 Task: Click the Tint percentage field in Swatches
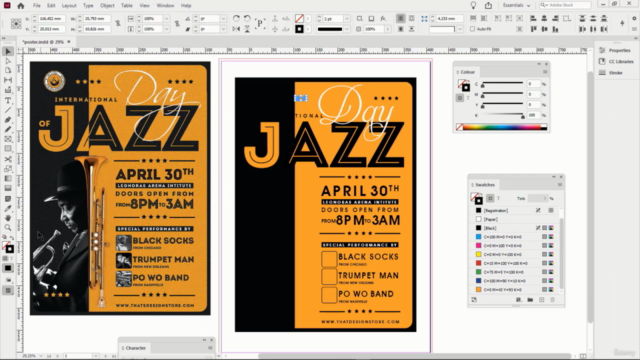(x=537, y=198)
